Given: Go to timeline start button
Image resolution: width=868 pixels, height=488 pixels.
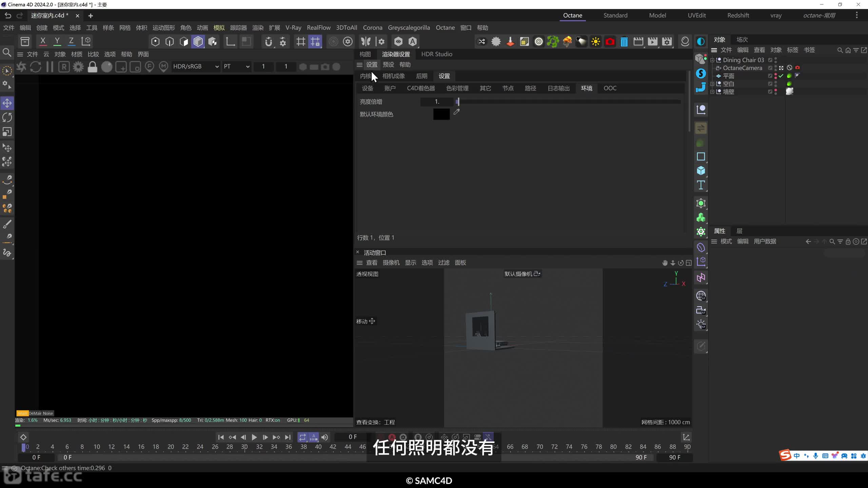Looking at the screenshot, I should [221, 437].
